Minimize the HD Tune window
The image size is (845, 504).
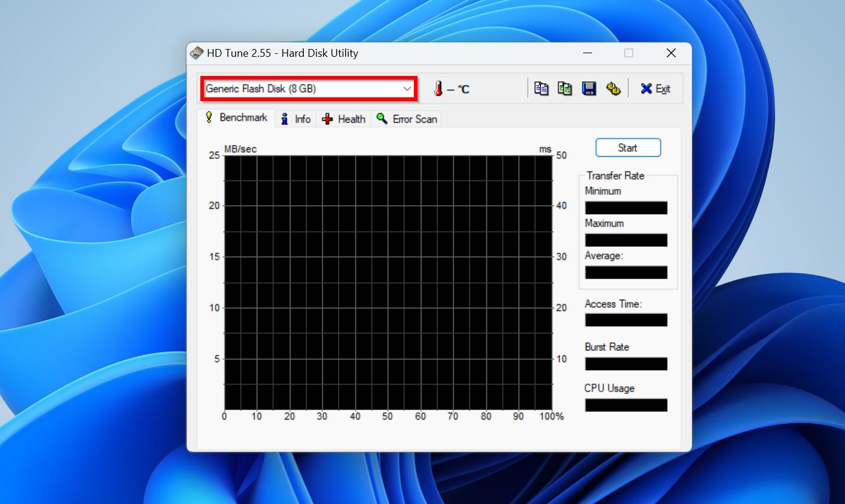click(587, 53)
